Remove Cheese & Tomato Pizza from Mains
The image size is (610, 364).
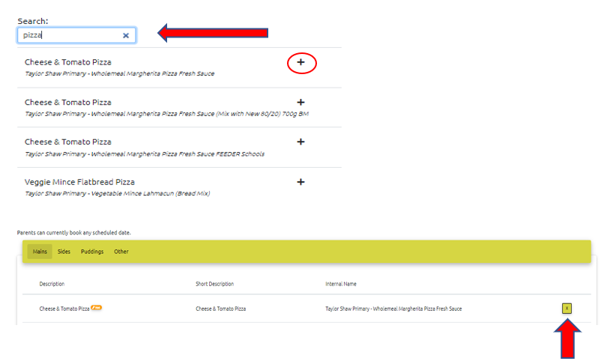pyautogui.click(x=567, y=308)
